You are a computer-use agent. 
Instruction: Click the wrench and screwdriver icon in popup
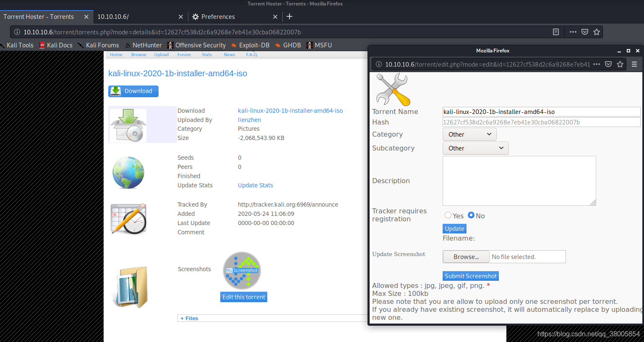[x=393, y=89]
